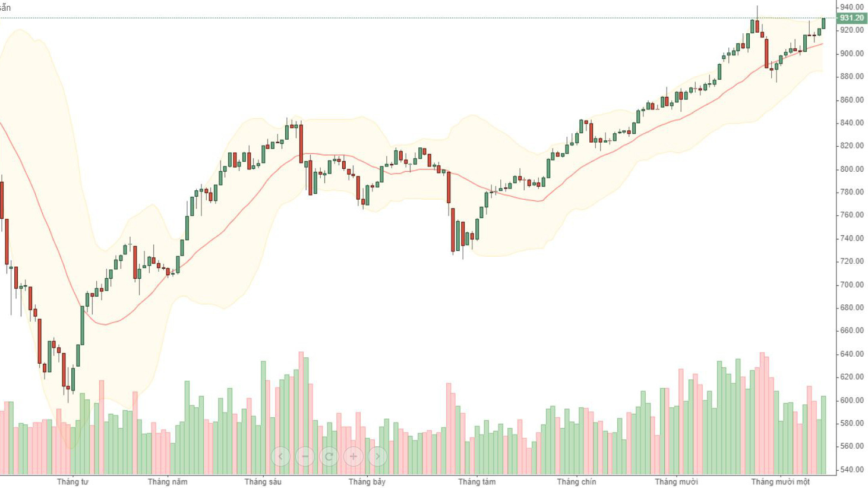Viewport: 868px width, 488px height.
Task: Zoom in using the plus button
Action: coord(353,456)
